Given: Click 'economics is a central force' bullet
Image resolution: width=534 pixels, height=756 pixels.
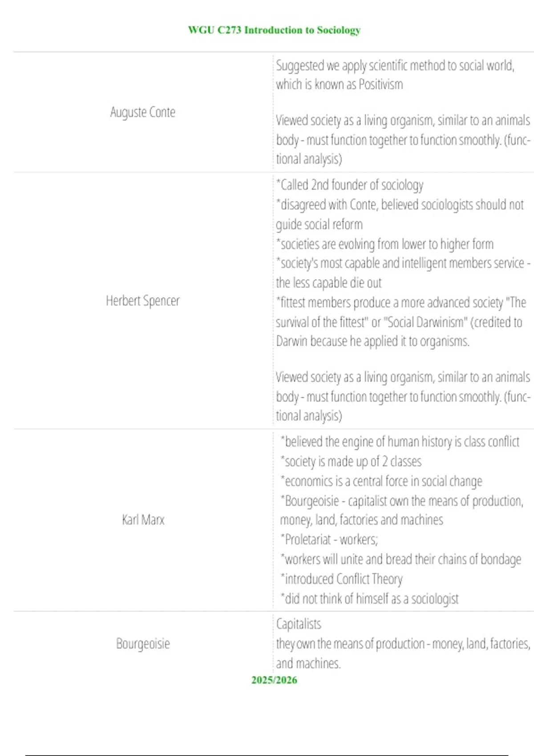Looking at the screenshot, I should point(381,481).
